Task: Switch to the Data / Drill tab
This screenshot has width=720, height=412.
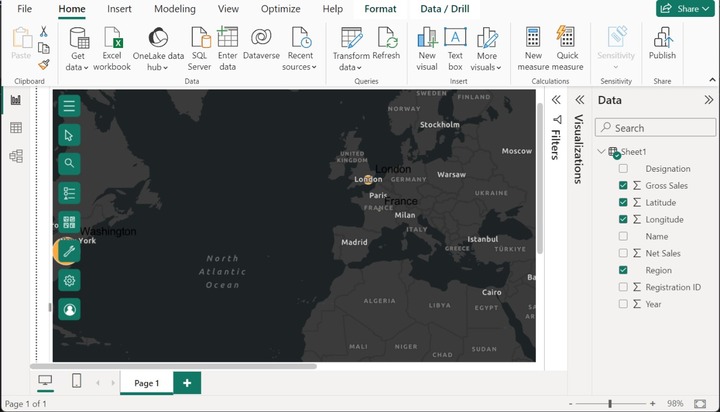Action: 447,9
